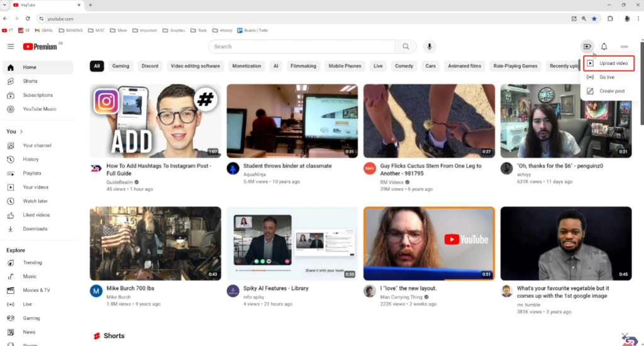Open History in the sidebar

click(38, 159)
